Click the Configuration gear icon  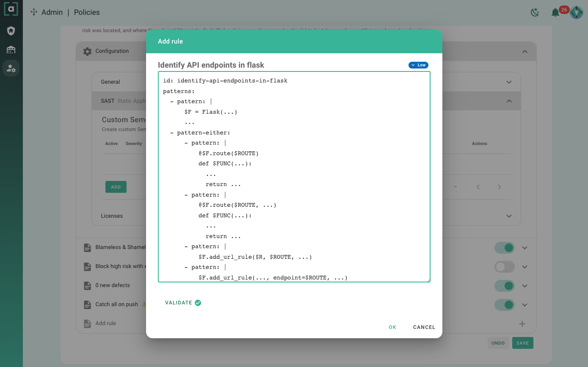[87, 52]
